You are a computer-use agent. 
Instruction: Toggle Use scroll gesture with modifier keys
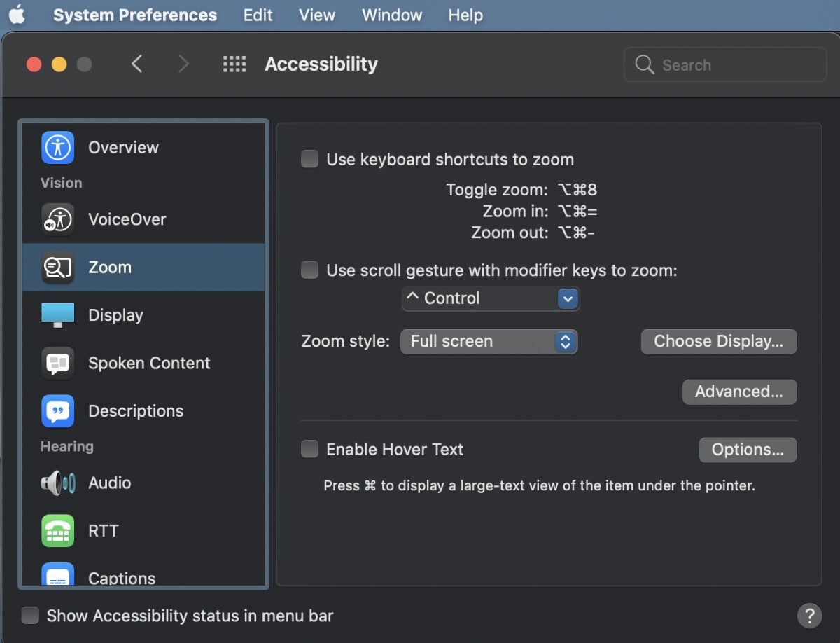point(309,270)
